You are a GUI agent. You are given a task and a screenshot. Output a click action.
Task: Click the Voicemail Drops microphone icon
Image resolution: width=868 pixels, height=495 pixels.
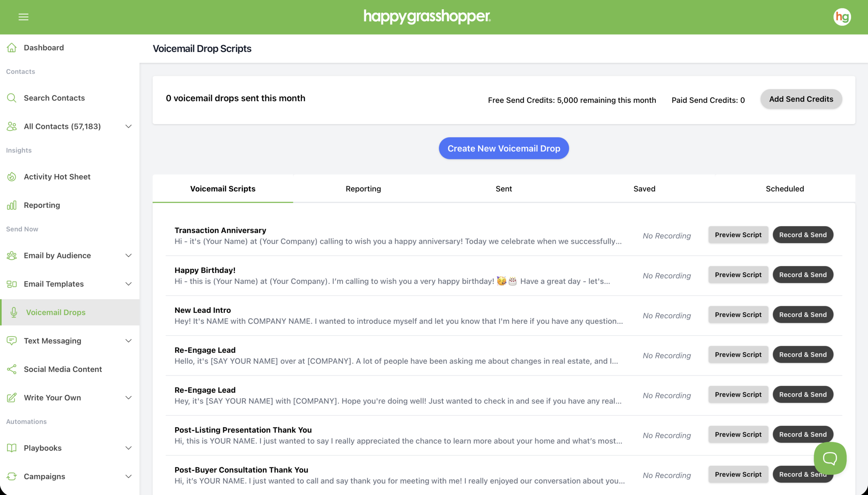point(14,313)
